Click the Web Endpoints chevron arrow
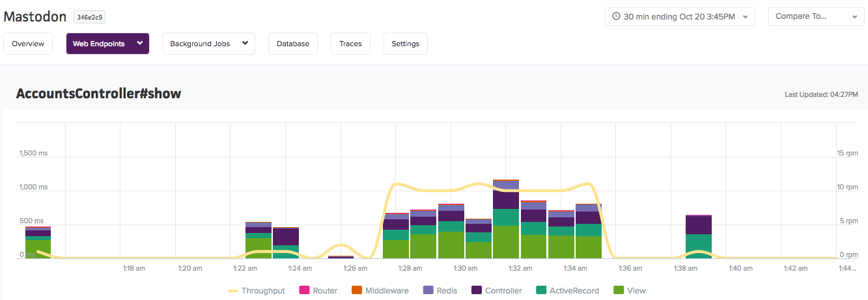The height and width of the screenshot is (300, 868). click(x=139, y=44)
